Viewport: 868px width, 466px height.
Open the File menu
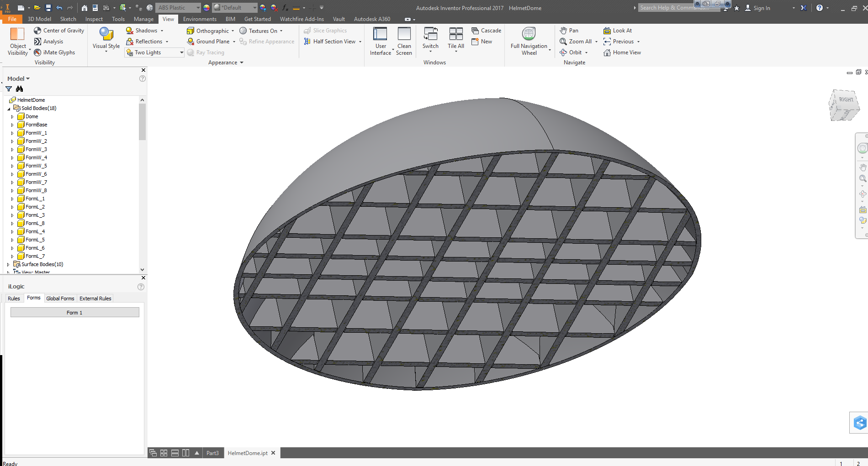pyautogui.click(x=12, y=19)
